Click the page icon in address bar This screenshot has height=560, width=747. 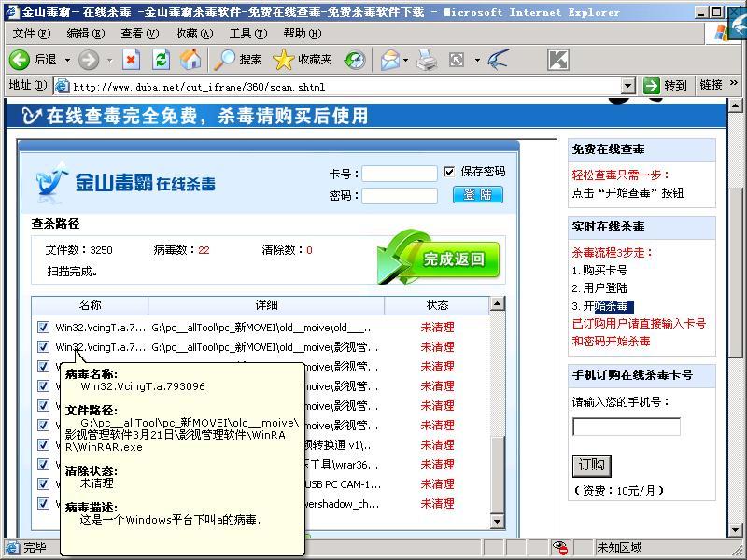62,86
